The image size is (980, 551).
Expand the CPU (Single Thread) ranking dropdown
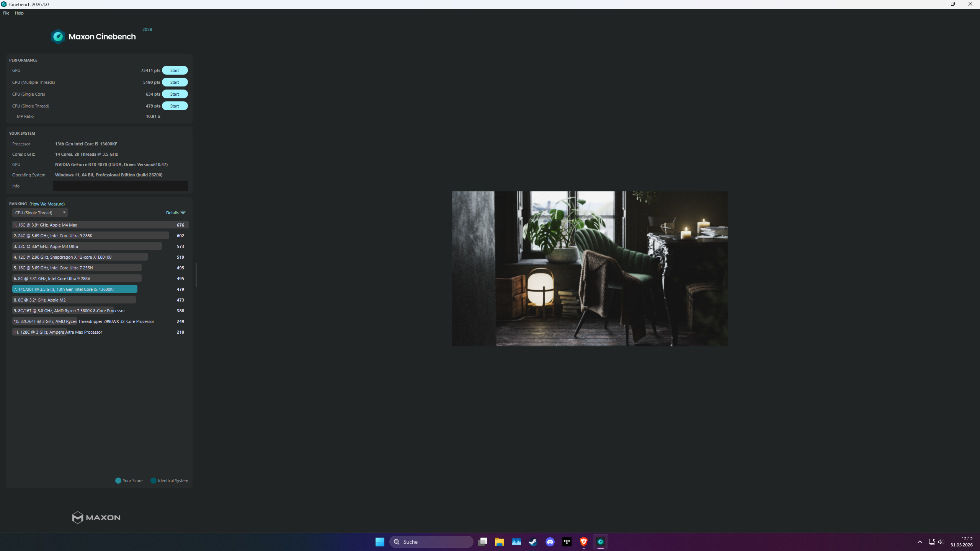tap(40, 213)
